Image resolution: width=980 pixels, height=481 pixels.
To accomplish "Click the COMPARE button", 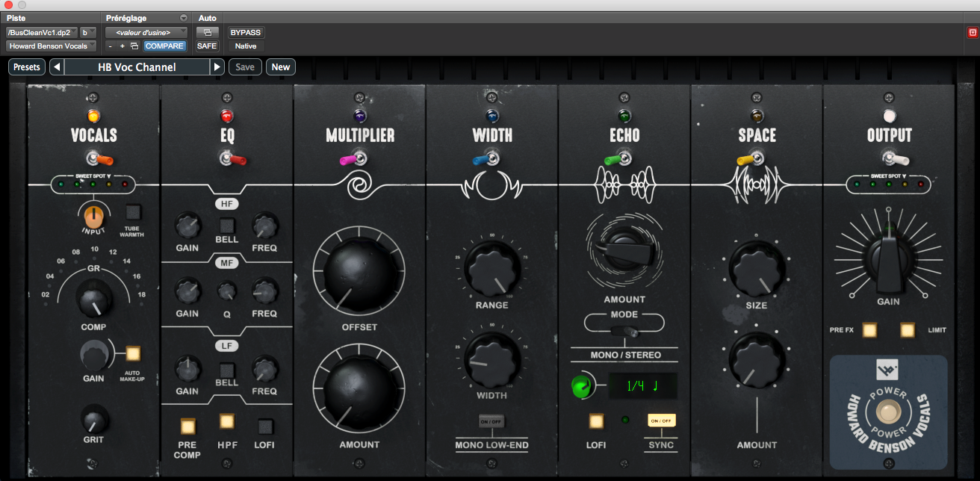I will click(x=164, y=46).
